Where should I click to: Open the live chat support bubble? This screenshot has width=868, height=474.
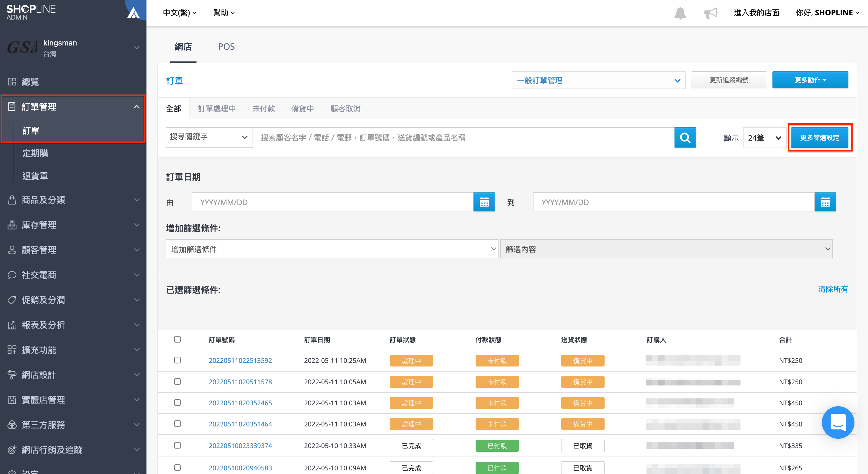(x=838, y=422)
